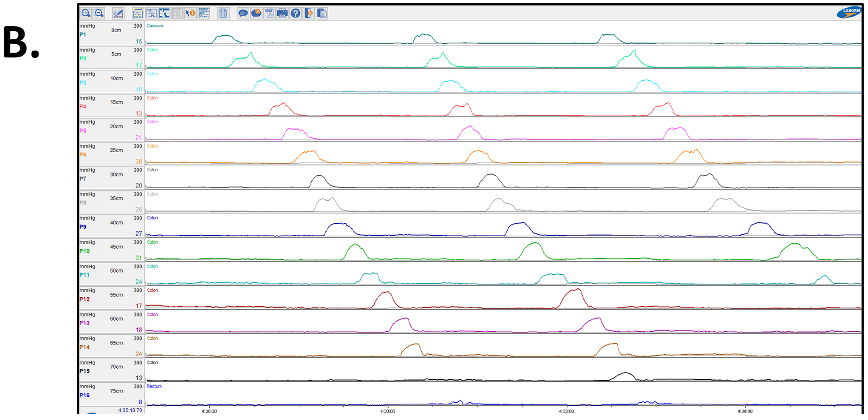Open the edit graph pencil tool
The height and width of the screenshot is (420, 868).
118,13
